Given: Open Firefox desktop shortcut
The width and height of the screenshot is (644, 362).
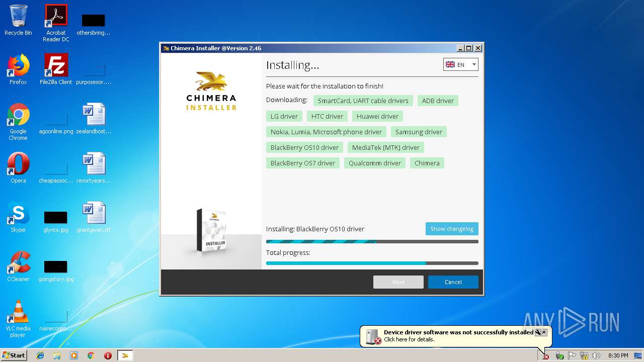Looking at the screenshot, I should point(18,69).
